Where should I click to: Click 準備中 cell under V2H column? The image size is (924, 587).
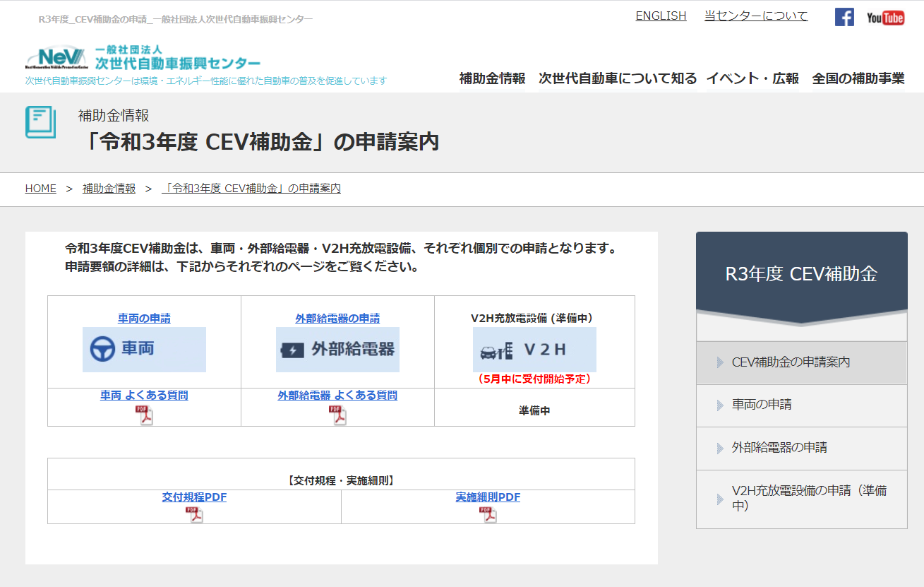click(534, 410)
